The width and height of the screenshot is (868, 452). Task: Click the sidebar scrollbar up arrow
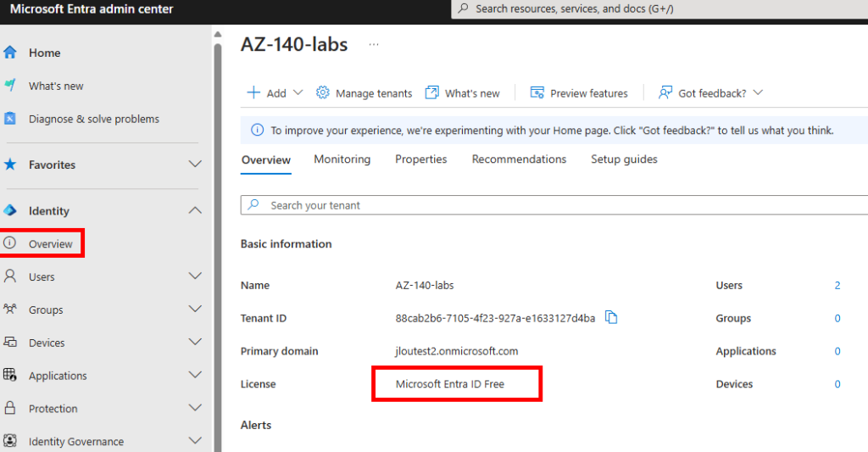click(x=218, y=34)
